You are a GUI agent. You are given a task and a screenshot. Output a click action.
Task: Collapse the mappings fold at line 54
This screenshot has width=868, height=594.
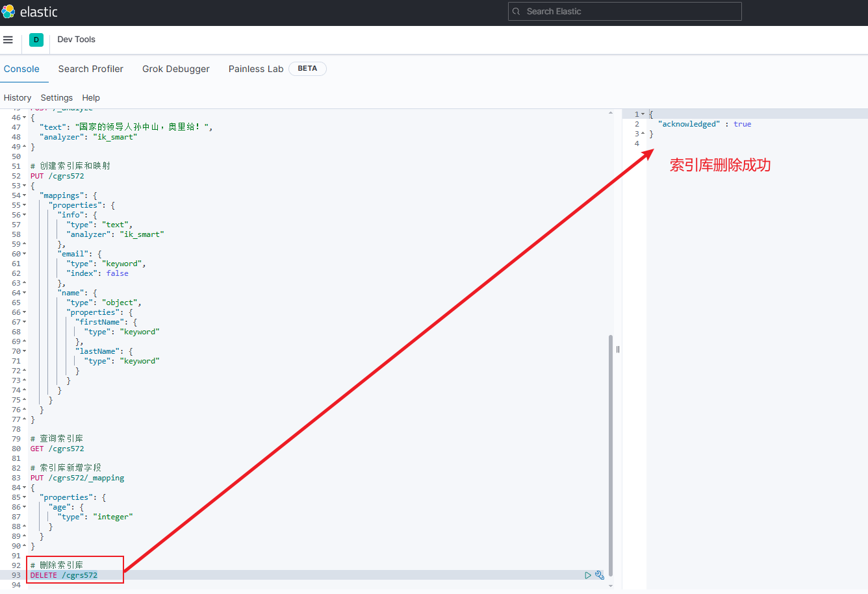(25, 195)
